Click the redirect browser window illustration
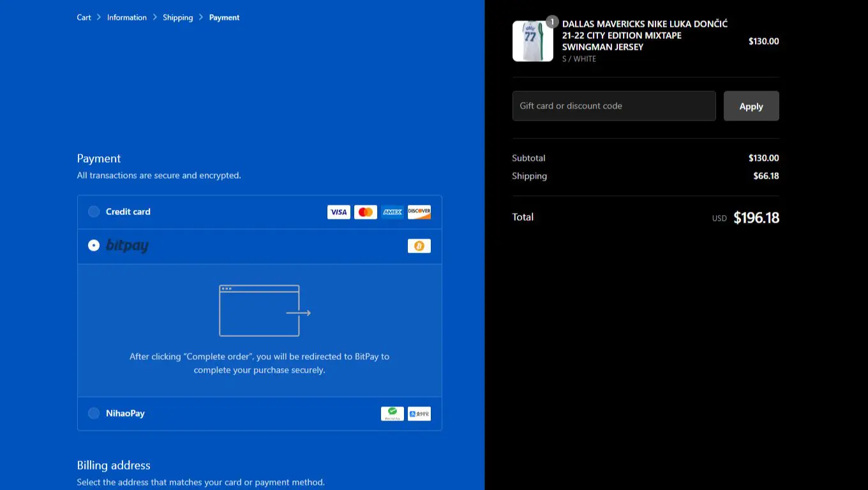 coord(265,311)
